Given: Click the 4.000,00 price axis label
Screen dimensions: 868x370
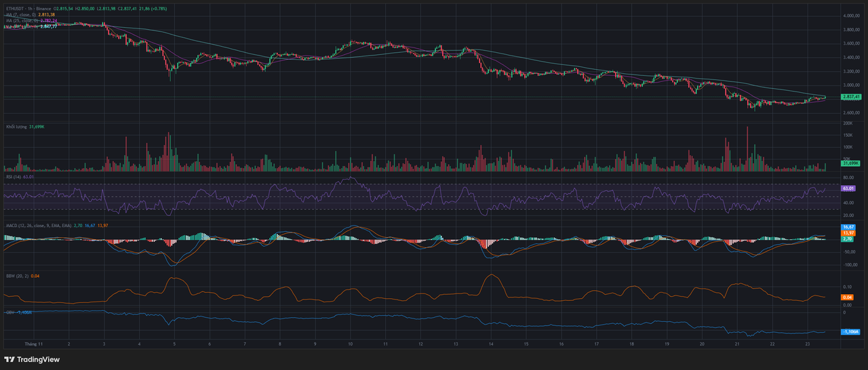Looking at the screenshot, I should (851, 16).
